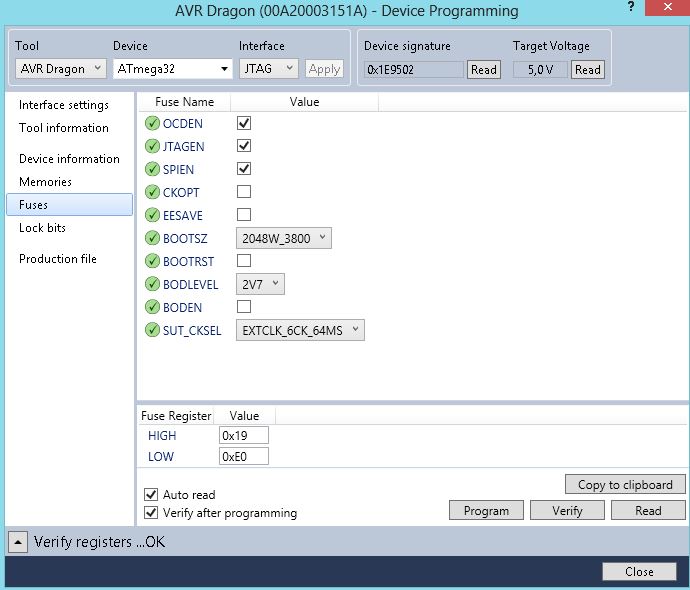Viewport: 690px width, 590px height.
Task: Uncheck the OCDEN fuse checkbox
Action: point(244,123)
